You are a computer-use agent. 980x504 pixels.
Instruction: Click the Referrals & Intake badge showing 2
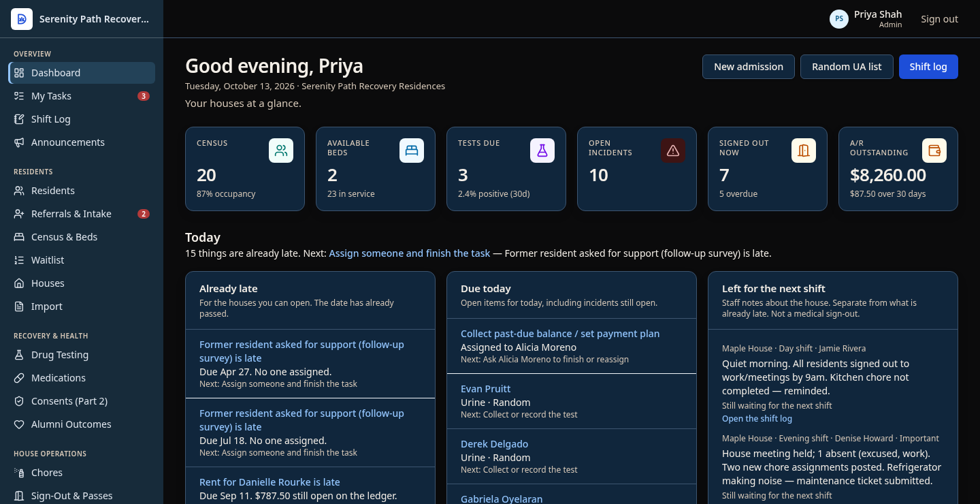point(144,214)
